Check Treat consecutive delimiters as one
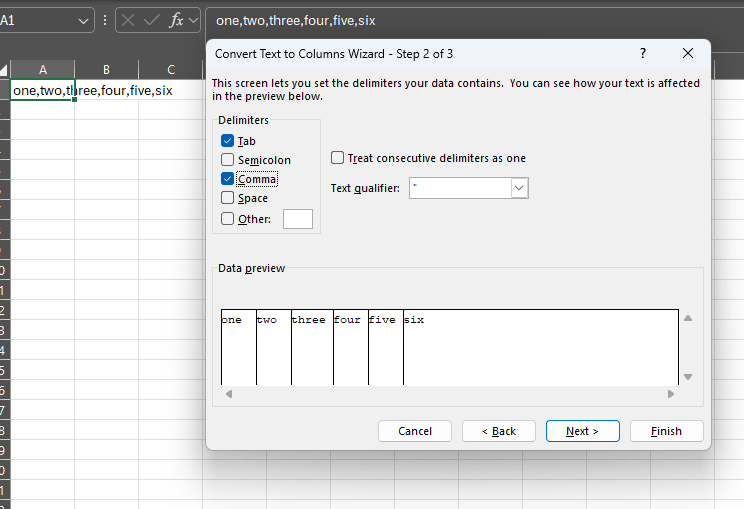 337,157
